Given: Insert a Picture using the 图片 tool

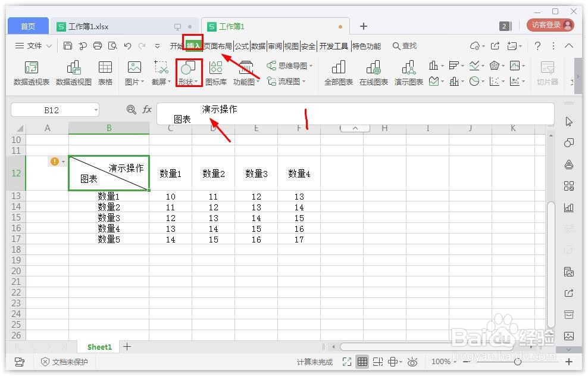Looking at the screenshot, I should pyautogui.click(x=134, y=72).
